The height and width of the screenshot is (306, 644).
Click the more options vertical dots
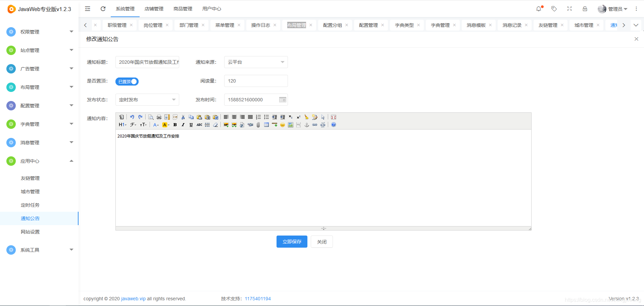636,9
